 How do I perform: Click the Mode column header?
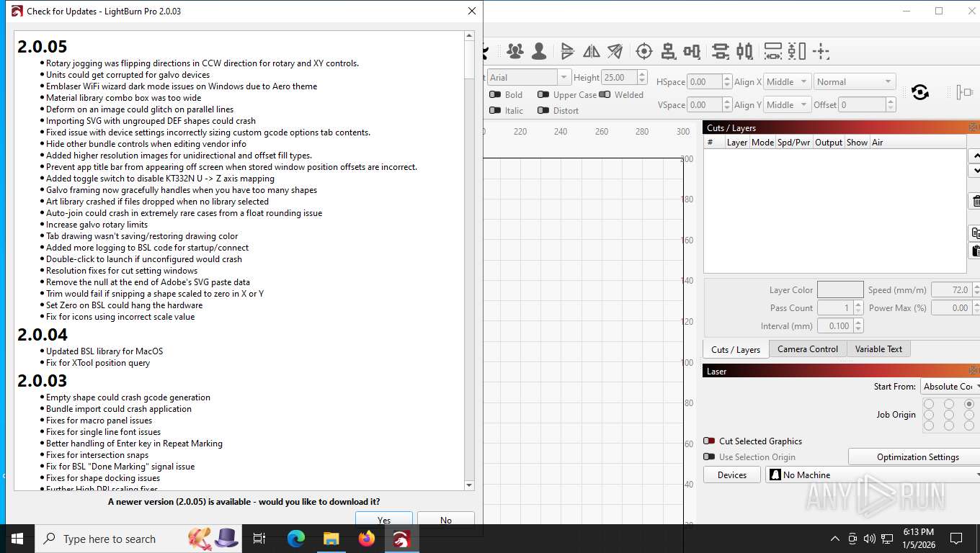762,143
